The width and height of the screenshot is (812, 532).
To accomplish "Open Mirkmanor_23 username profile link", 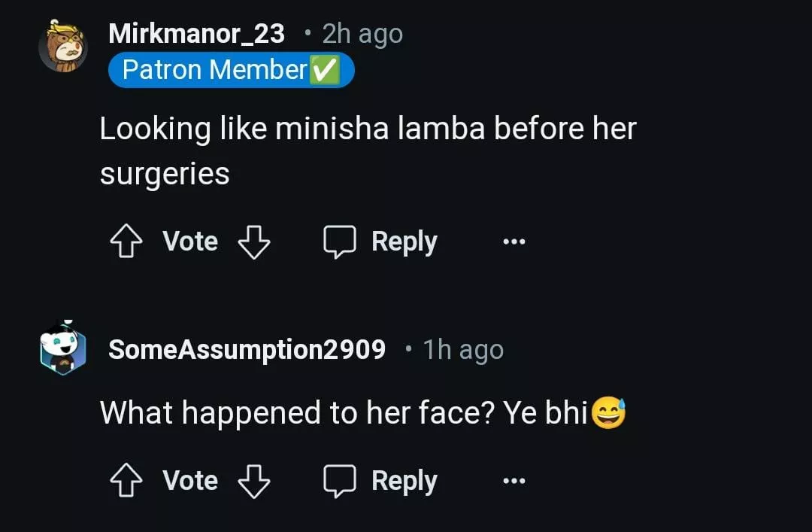I will [196, 34].
